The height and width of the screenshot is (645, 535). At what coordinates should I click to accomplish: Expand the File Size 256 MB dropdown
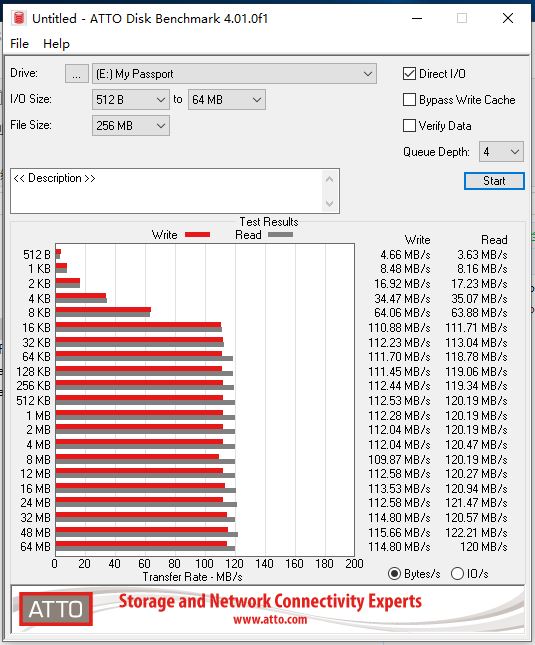(x=131, y=126)
